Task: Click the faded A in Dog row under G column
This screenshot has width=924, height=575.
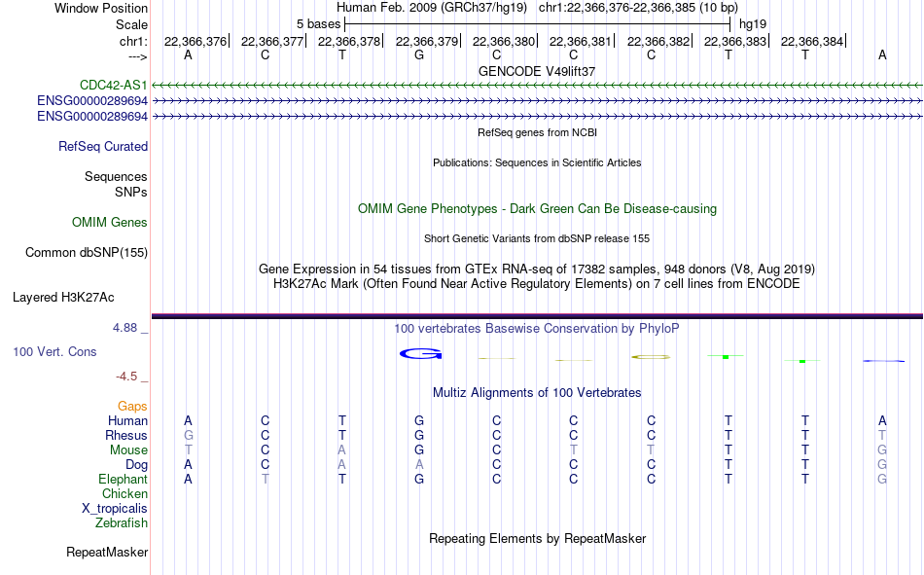Action: coord(419,465)
